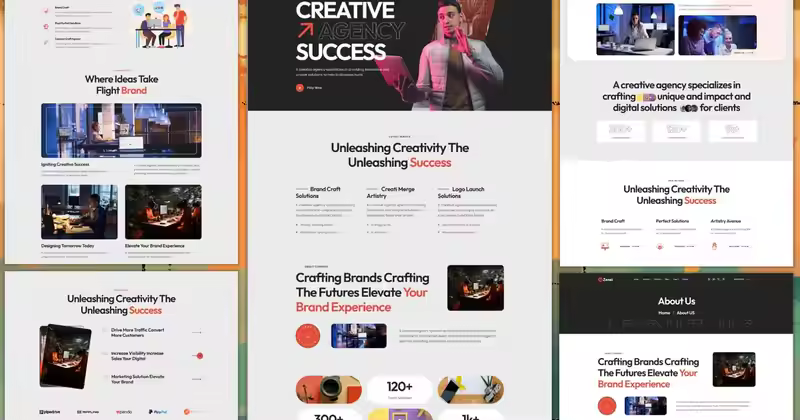Viewport: 800px width, 420px height.
Task: Click the small blue office image in center page
Action: click(x=359, y=336)
